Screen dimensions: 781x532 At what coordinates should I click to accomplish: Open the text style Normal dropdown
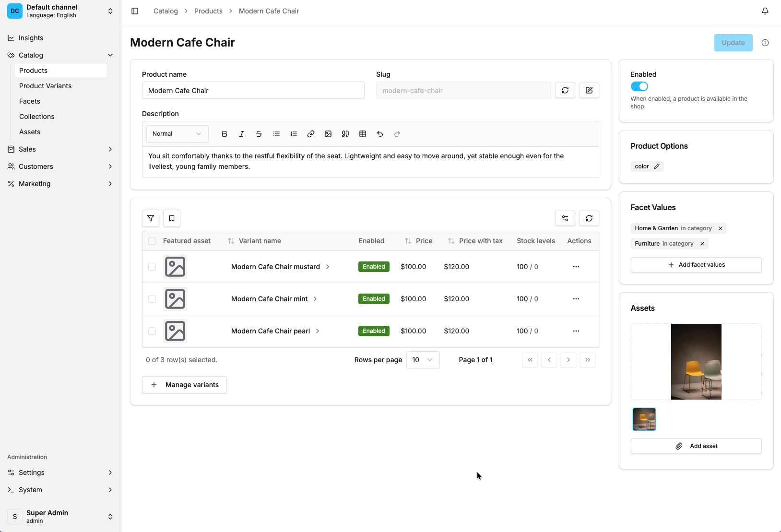click(177, 134)
